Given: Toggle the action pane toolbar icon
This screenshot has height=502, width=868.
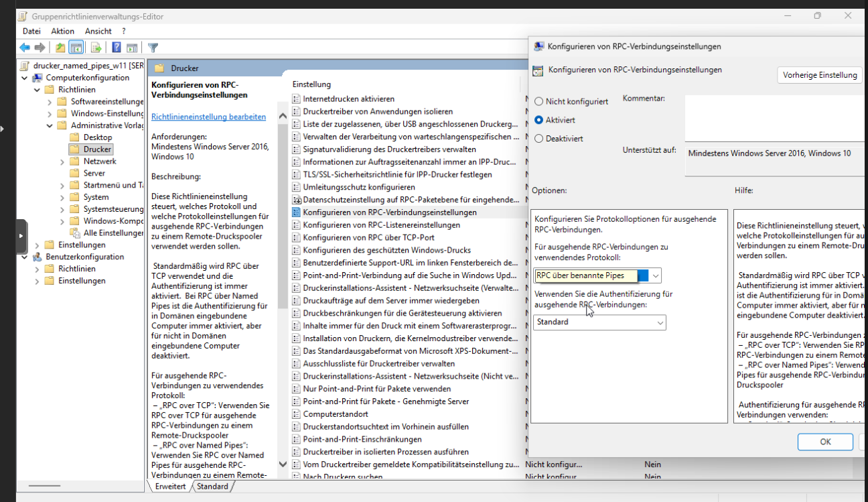Looking at the screenshot, I should [x=132, y=48].
